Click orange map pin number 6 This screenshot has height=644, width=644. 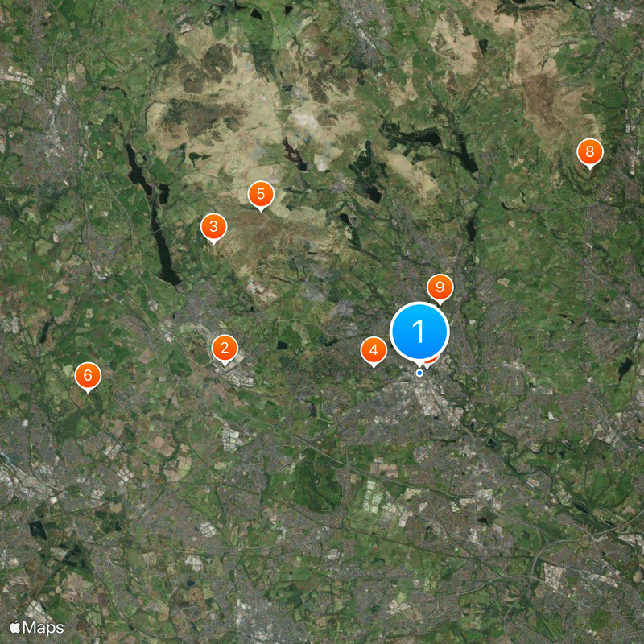pyautogui.click(x=88, y=376)
